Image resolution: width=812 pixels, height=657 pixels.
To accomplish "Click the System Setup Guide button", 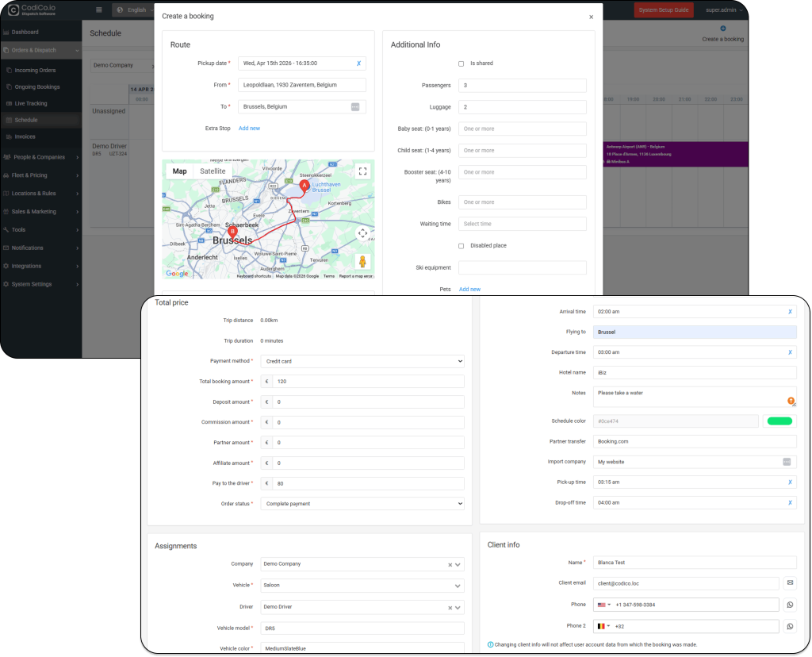I will 664,10.
